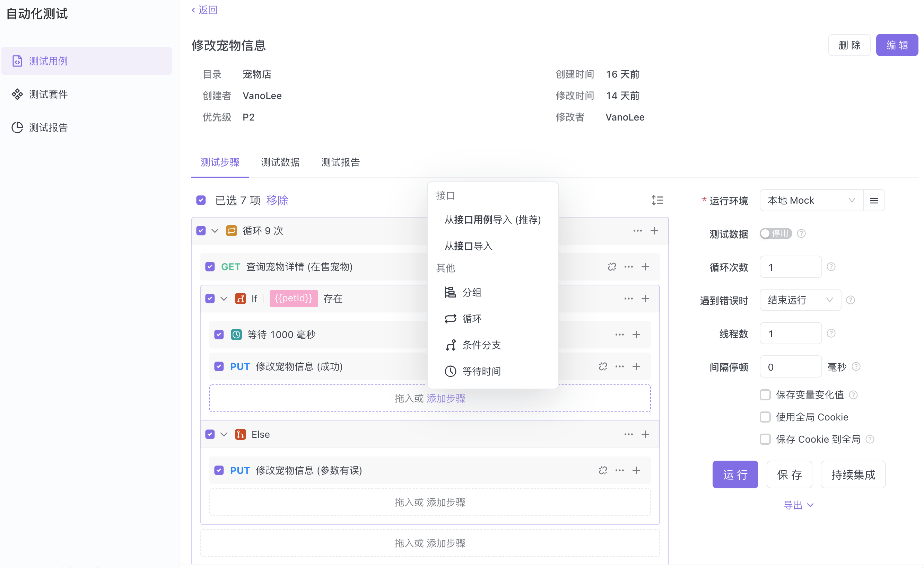Open the 运行环境 本地 Mock dropdown
The height and width of the screenshot is (568, 924).
(x=811, y=200)
